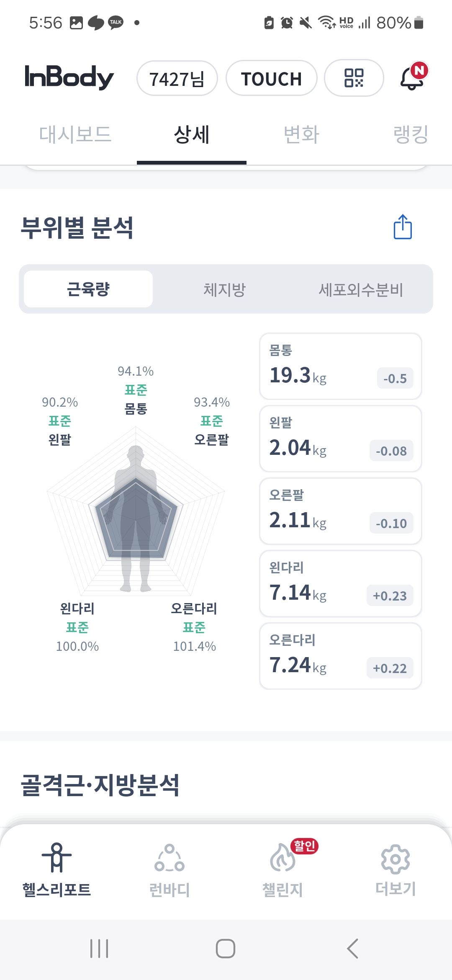
Task: Switch to 체지방 segment
Action: click(225, 289)
